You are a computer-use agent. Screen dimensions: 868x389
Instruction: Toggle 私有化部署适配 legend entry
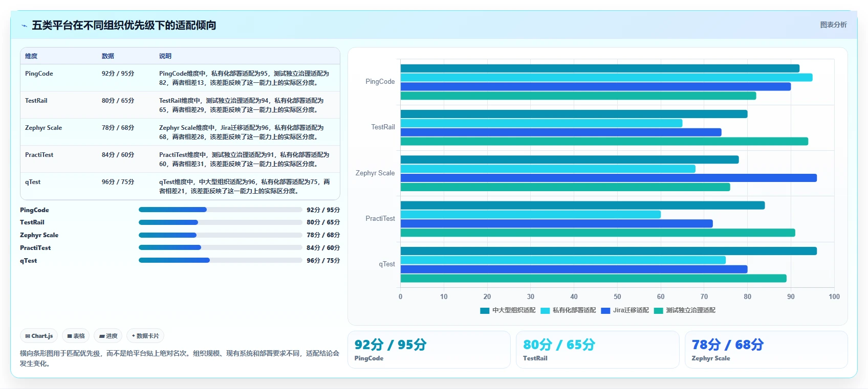(x=568, y=310)
